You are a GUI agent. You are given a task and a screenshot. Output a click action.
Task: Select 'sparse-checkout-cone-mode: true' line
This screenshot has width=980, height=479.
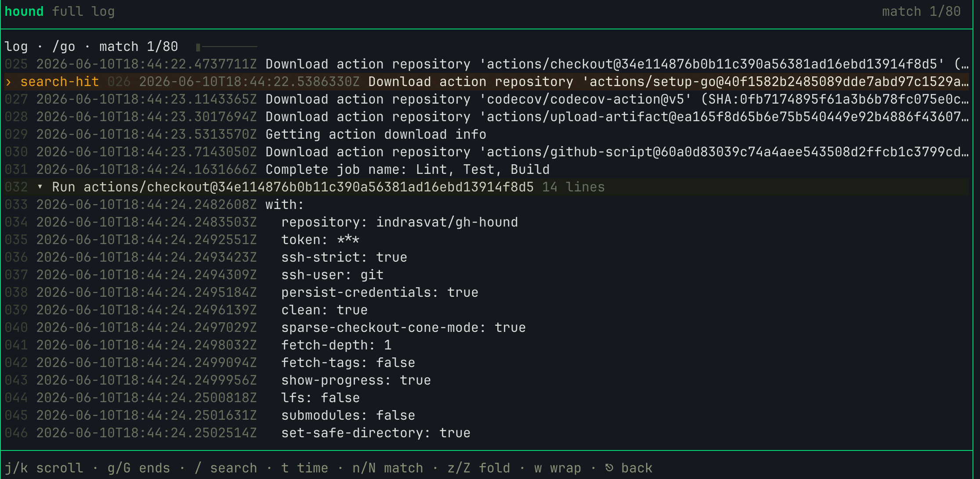pos(487,328)
